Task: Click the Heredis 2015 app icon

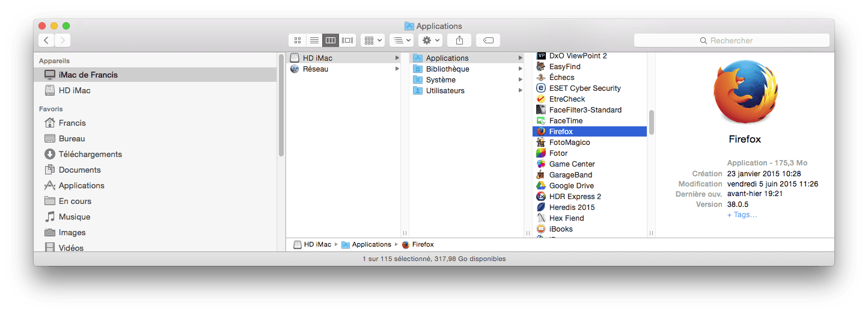Action: [x=541, y=207]
